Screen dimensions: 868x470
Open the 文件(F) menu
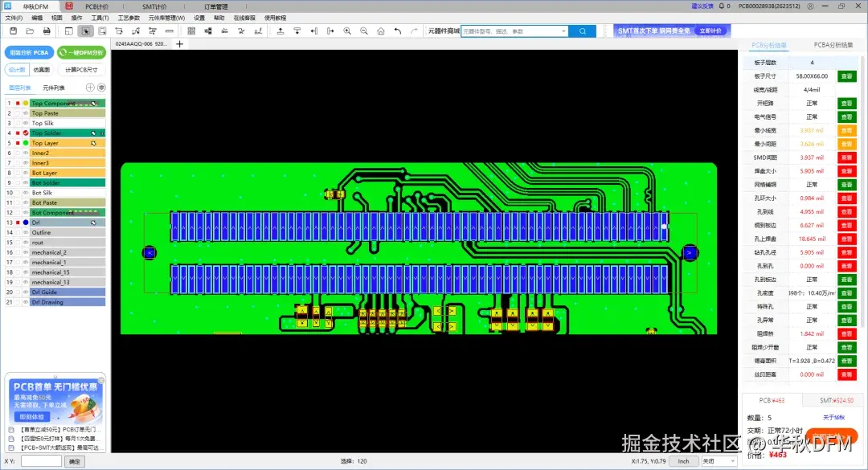[x=14, y=18]
